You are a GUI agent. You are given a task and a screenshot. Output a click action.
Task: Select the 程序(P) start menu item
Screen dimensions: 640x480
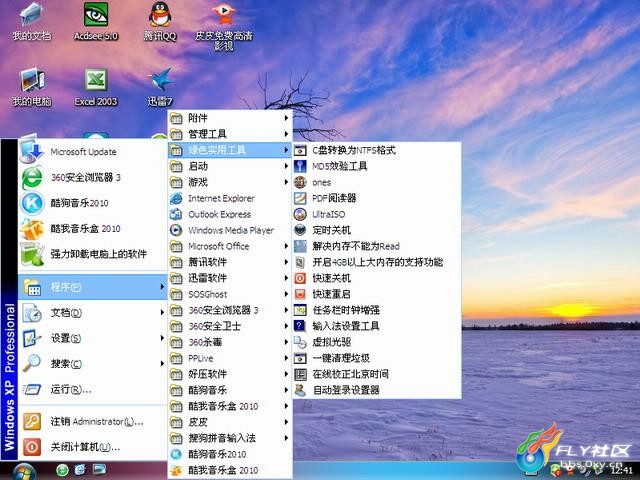click(93, 287)
